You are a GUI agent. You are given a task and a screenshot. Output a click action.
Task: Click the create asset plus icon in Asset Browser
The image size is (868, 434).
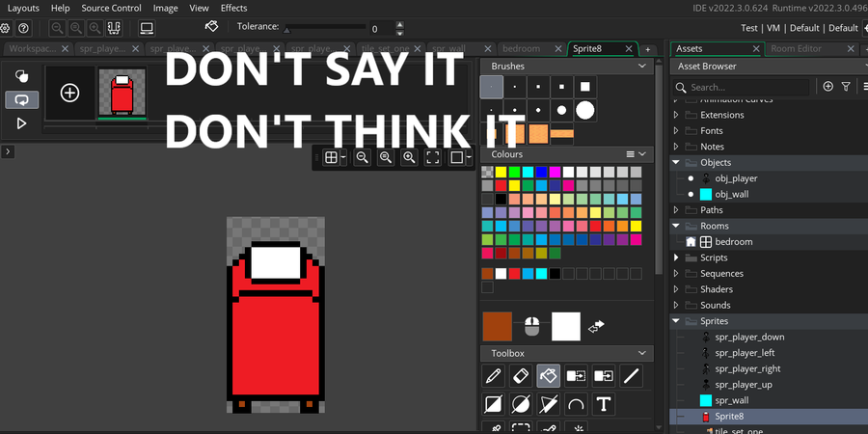[828, 87]
